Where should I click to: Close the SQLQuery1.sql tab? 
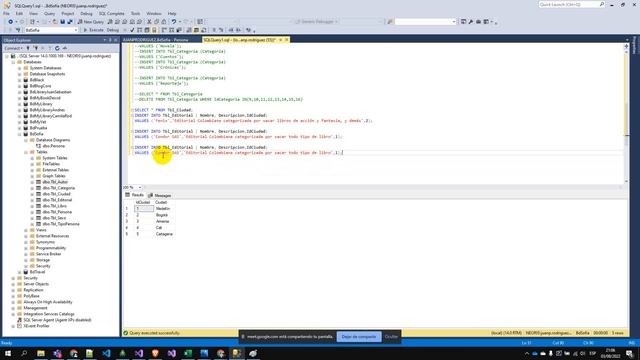pyautogui.click(x=287, y=40)
